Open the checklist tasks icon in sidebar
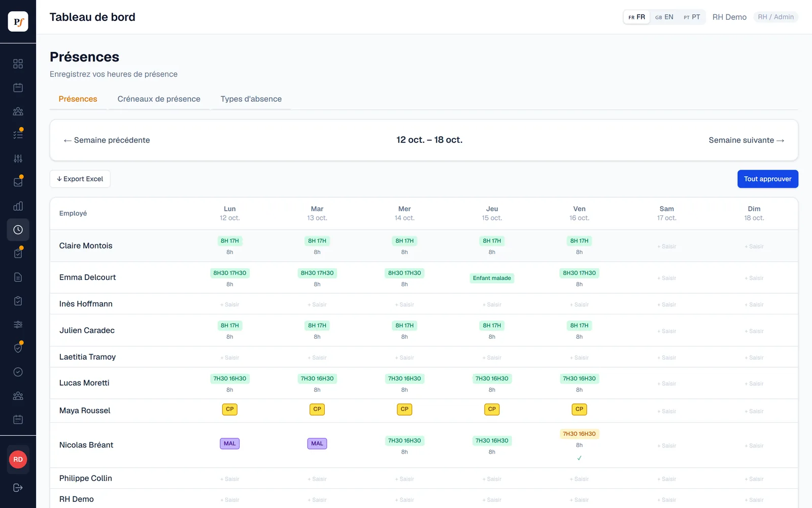The image size is (812, 508). (x=18, y=135)
